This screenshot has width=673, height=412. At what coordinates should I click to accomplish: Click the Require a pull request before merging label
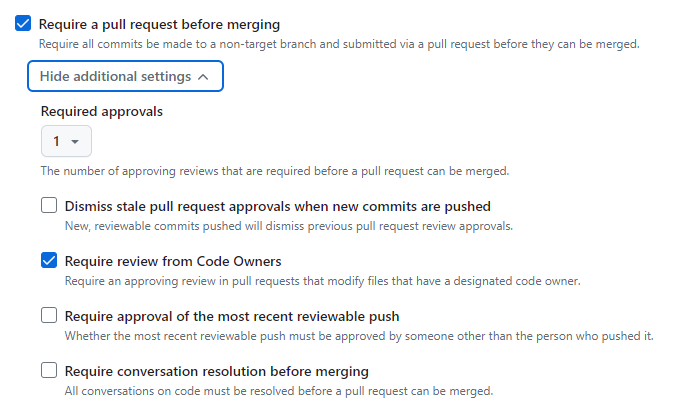[159, 24]
